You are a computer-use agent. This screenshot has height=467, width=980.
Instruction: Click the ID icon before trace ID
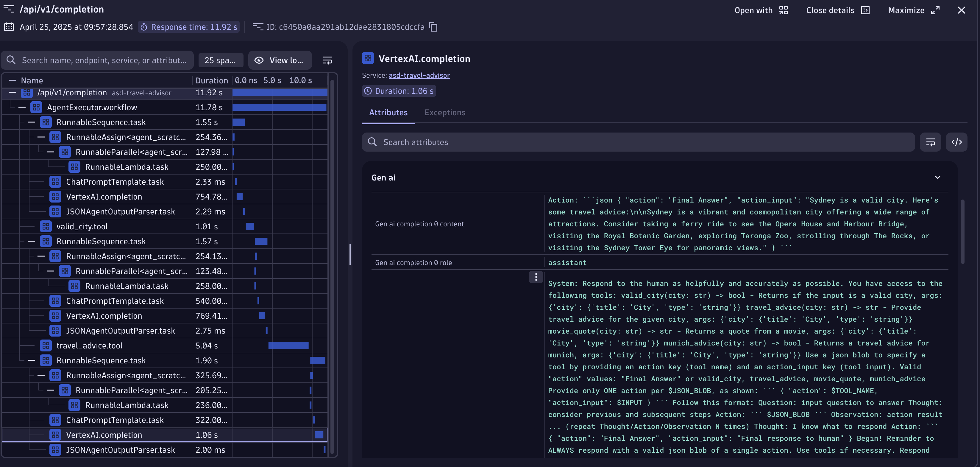pos(258,27)
